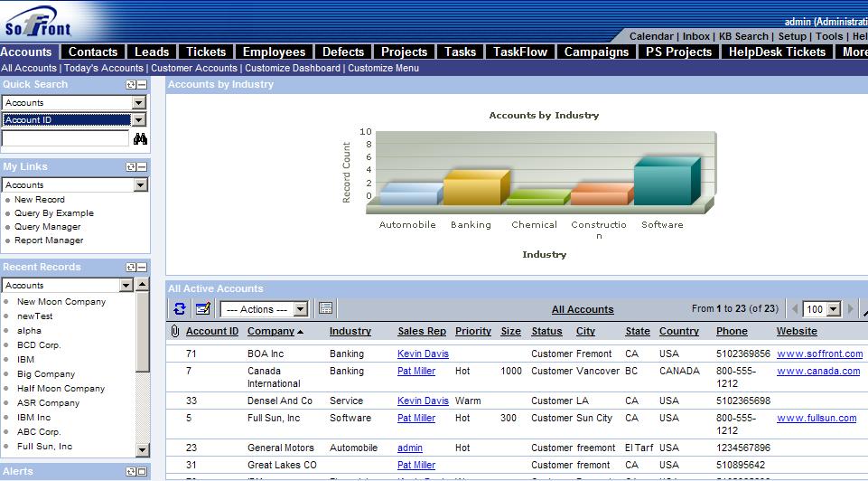Open Kevin Davis link in BOA Inc row
Screen dimensions: 868x481
click(x=423, y=354)
